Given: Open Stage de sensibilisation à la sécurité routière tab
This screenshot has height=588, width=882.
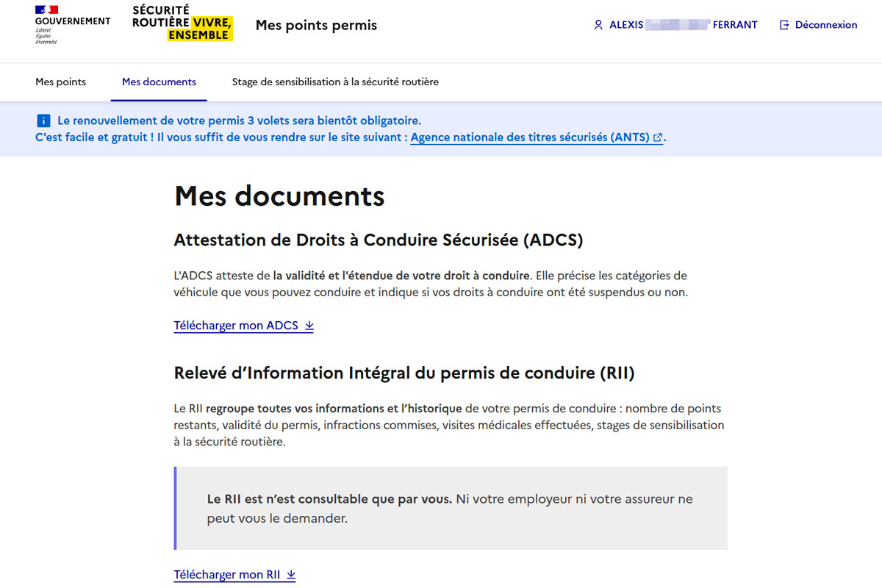Looking at the screenshot, I should tap(335, 82).
